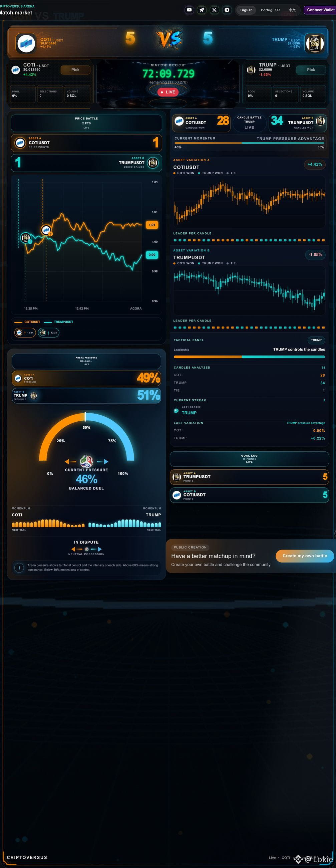336x868 pixels.
Task: Click the teal Last candle indicator dot
Action: click(x=176, y=411)
